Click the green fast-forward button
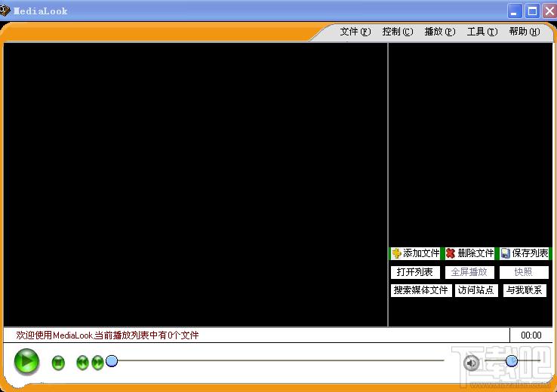The height and width of the screenshot is (392, 557). point(97,363)
